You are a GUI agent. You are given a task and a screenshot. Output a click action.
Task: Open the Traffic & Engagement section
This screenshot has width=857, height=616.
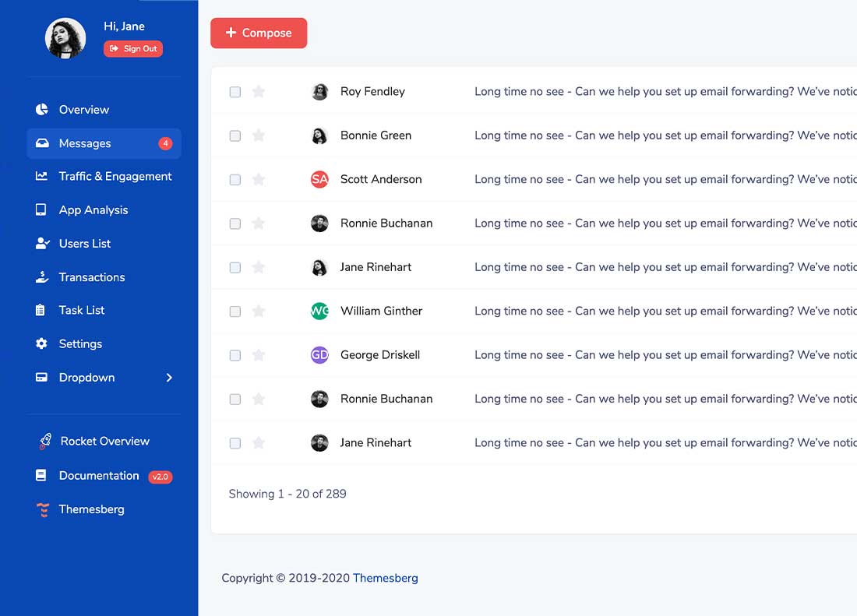(x=115, y=176)
